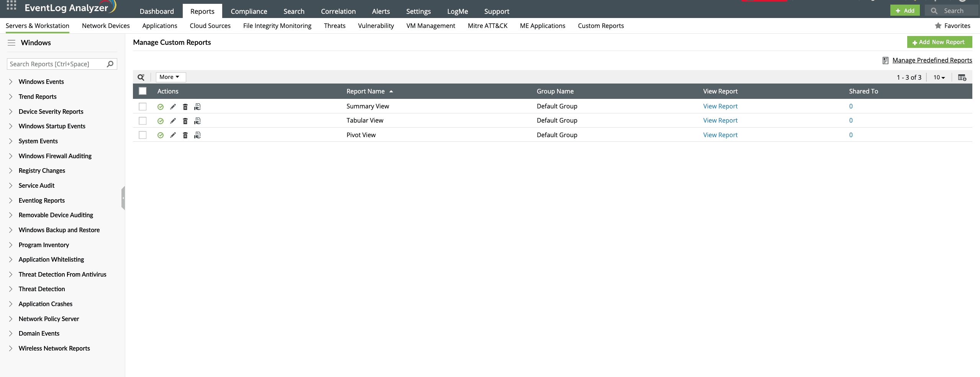Disable the Summary View report status icon
This screenshot has height=377, width=980.
[x=161, y=107]
